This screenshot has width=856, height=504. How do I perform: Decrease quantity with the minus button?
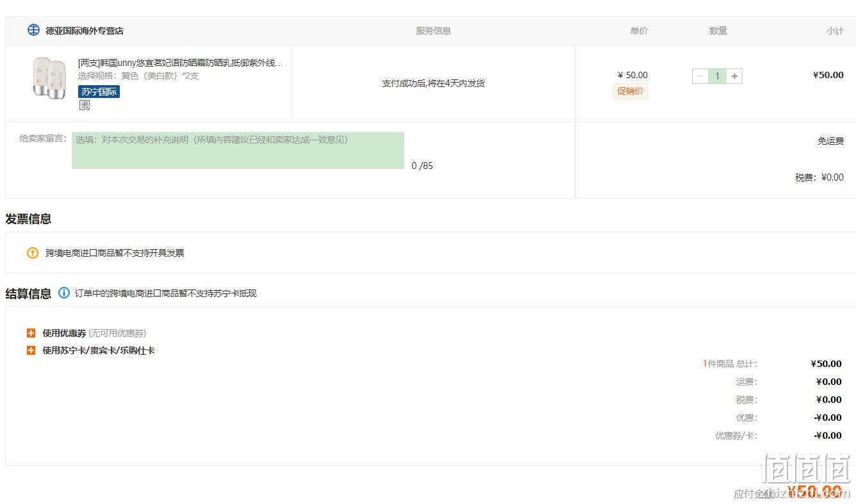[700, 76]
